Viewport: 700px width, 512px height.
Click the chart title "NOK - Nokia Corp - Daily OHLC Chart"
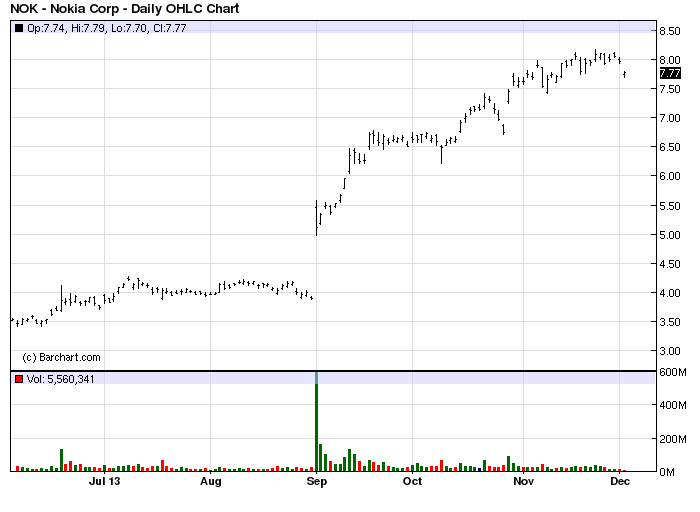[x=125, y=8]
